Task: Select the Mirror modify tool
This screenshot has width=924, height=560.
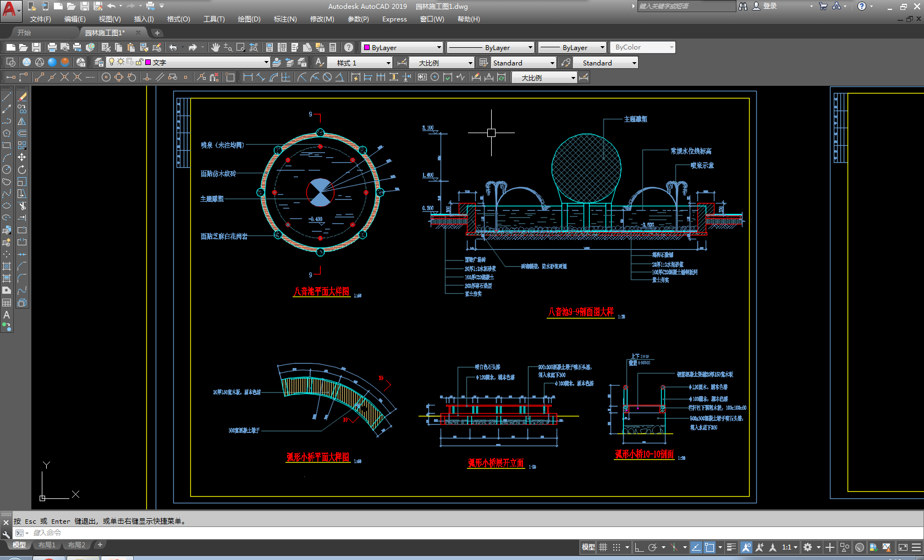Action: (22, 121)
